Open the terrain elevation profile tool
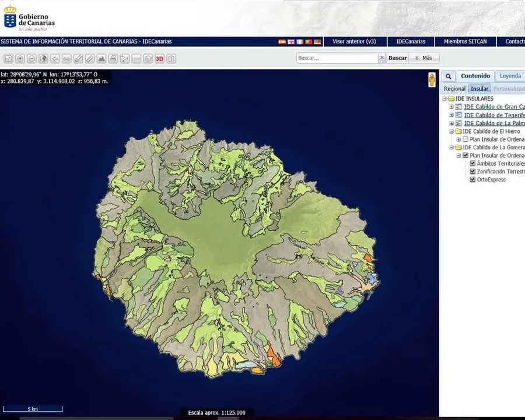The width and height of the screenshot is (525, 420). [101, 58]
